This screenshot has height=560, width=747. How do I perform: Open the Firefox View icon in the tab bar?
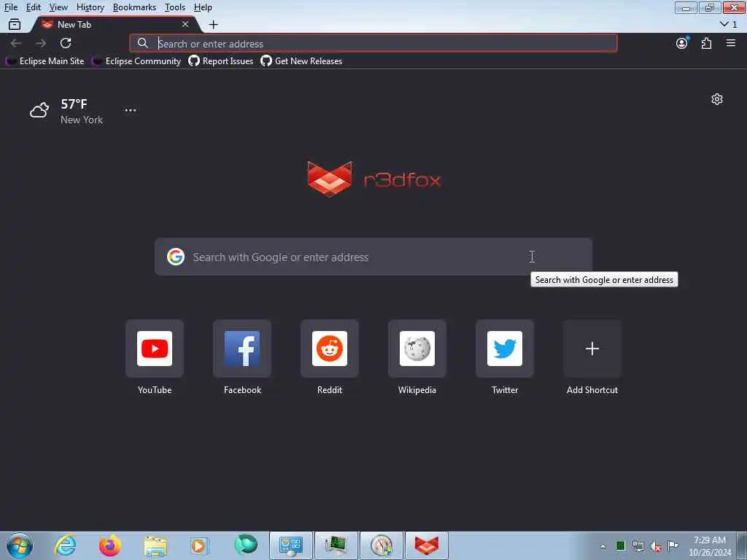click(x=15, y=24)
